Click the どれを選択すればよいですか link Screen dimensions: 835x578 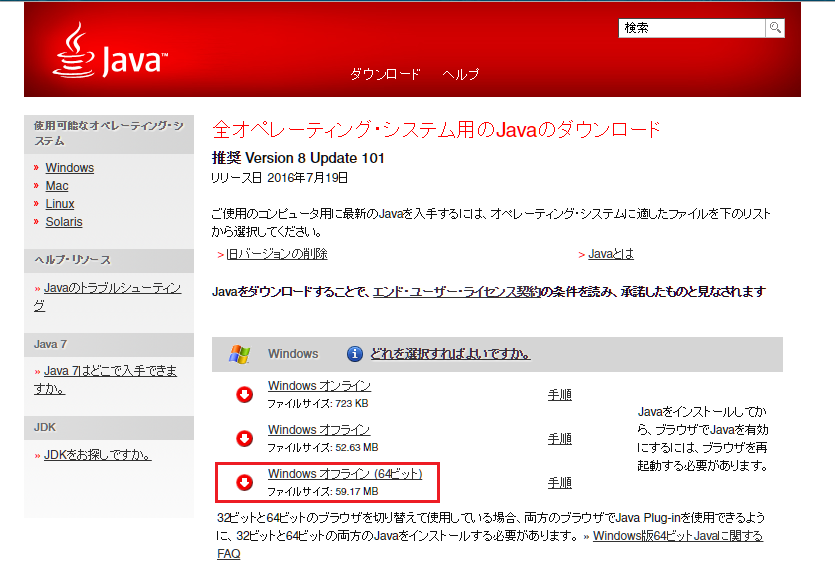coord(451,354)
